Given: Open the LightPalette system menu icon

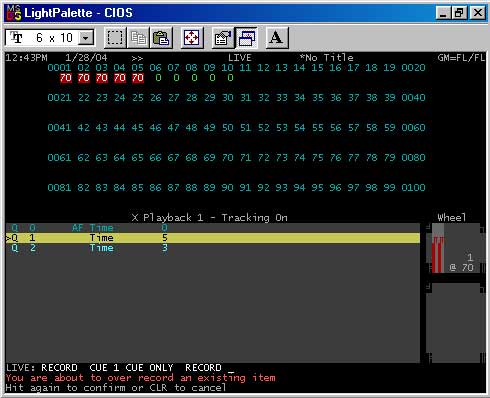Looking at the screenshot, I should [14, 13].
